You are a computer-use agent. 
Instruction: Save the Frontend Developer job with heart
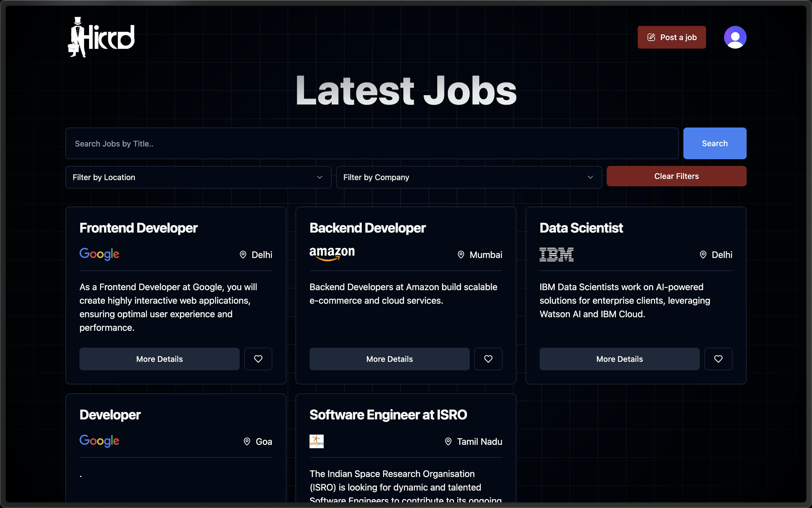pyautogui.click(x=258, y=359)
